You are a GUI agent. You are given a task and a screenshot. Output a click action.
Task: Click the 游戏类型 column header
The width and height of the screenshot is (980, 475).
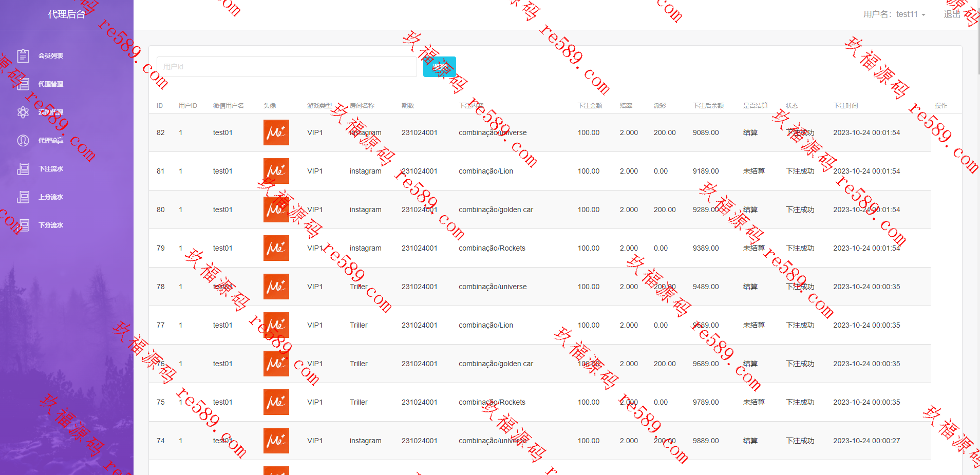(319, 106)
